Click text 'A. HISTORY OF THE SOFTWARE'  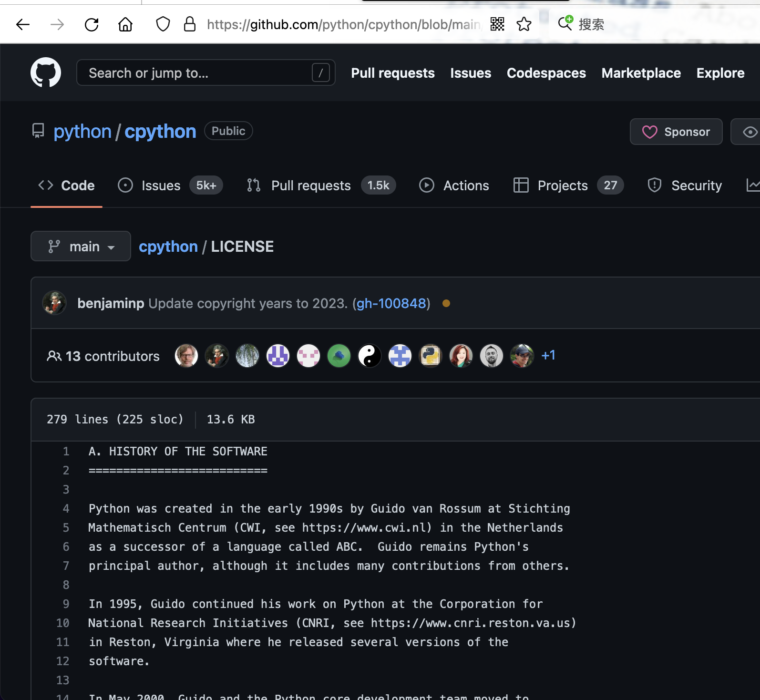click(x=178, y=451)
